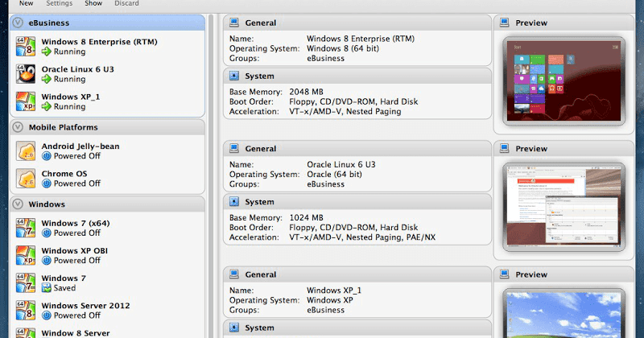Click the Saved state icon under Windows 7
The height and width of the screenshot is (338, 644).
click(x=47, y=288)
